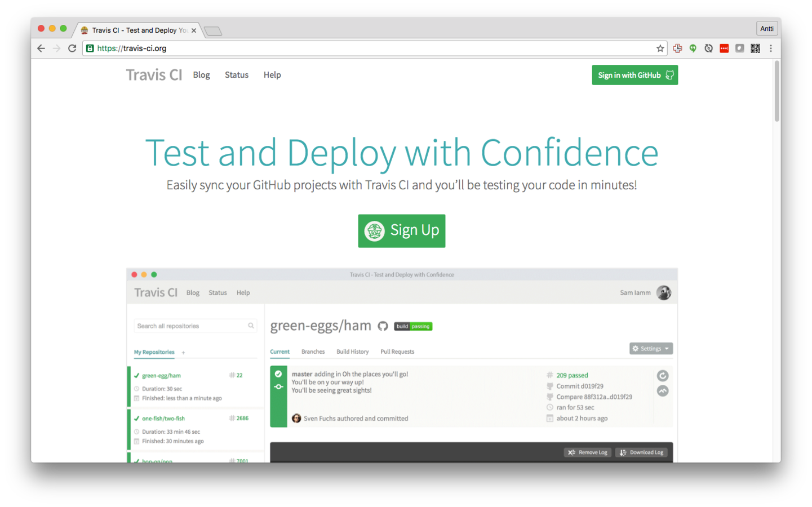Open the Blog link in the top navigation
Image resolution: width=812 pixels, height=507 pixels.
coord(201,75)
